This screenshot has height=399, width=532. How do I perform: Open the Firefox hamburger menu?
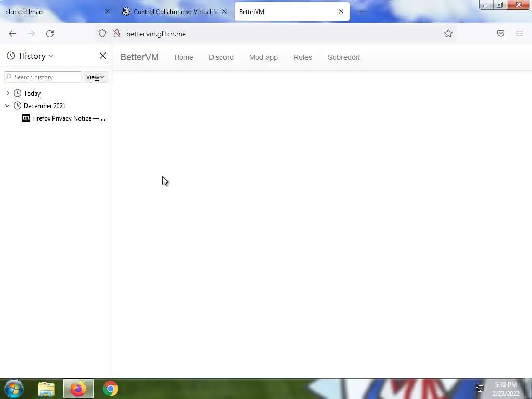click(x=520, y=33)
